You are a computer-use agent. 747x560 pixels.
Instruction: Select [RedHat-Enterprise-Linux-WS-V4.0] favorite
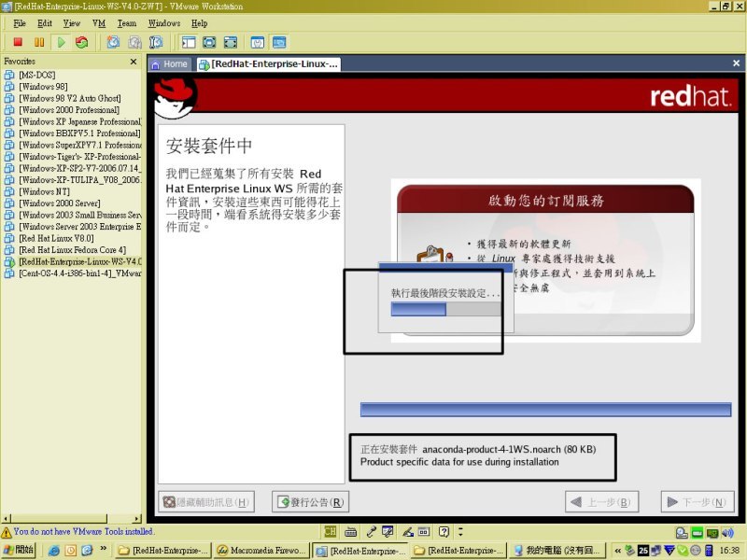point(73,261)
